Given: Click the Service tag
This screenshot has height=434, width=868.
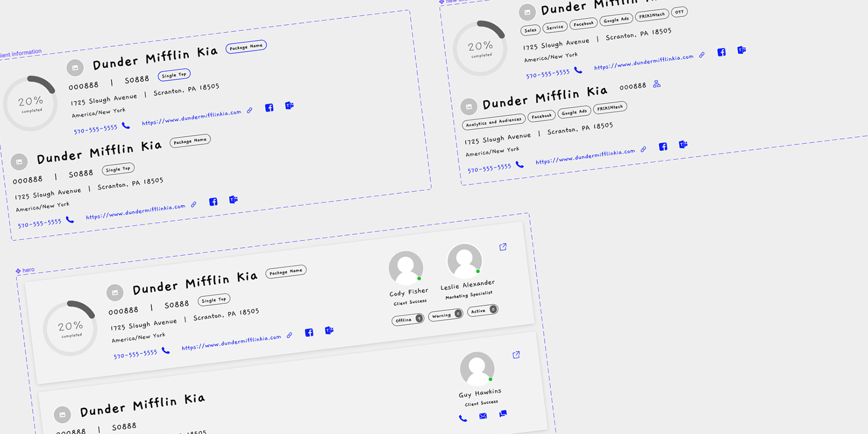Looking at the screenshot, I should pos(554,27).
